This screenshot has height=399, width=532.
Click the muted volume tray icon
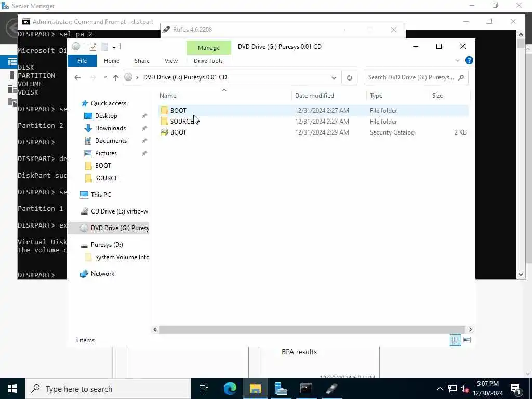tap(464, 389)
